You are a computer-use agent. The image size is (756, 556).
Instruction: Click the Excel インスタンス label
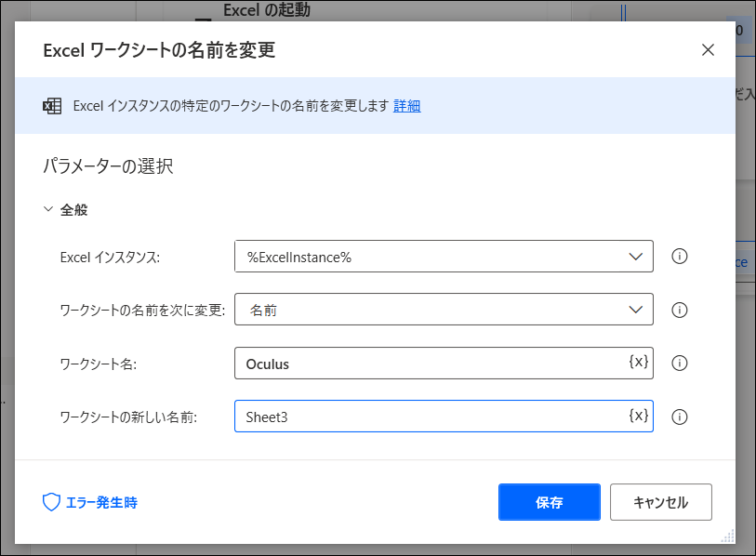click(x=110, y=257)
